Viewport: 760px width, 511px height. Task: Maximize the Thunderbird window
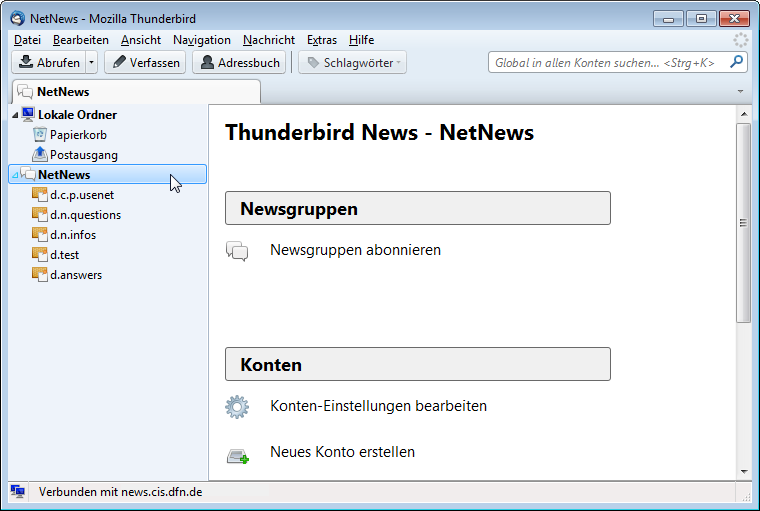click(x=701, y=19)
